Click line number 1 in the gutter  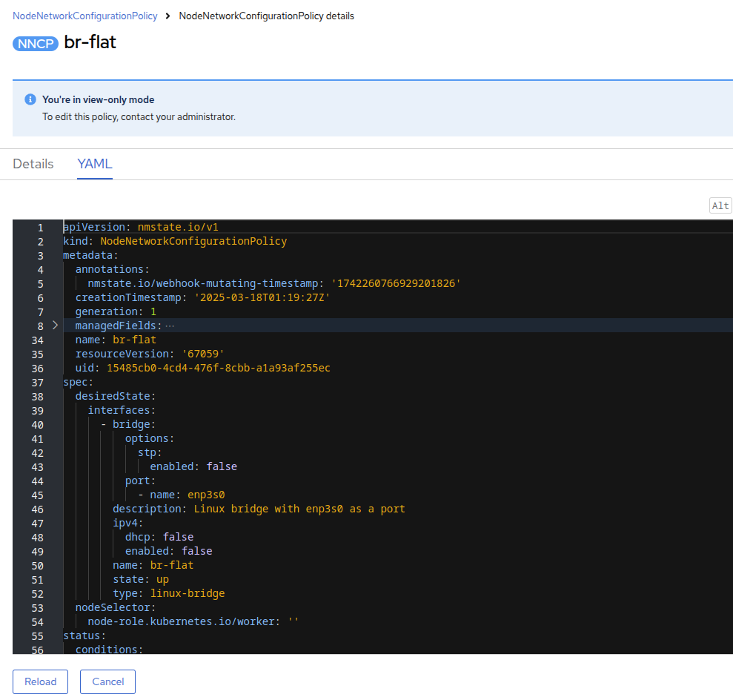pos(40,228)
